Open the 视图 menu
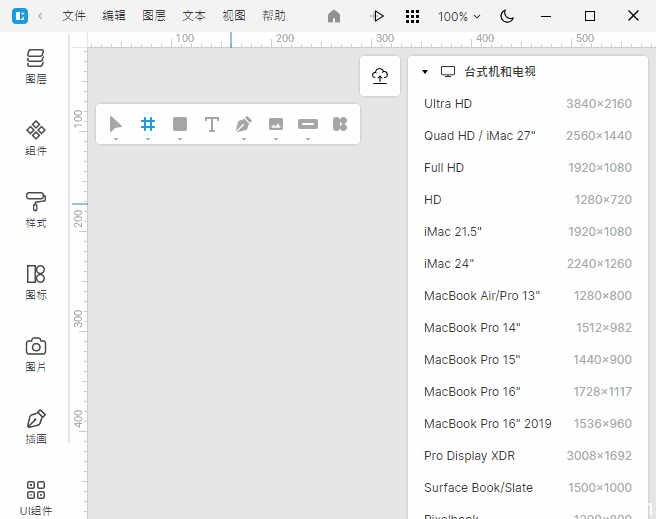 (x=234, y=16)
